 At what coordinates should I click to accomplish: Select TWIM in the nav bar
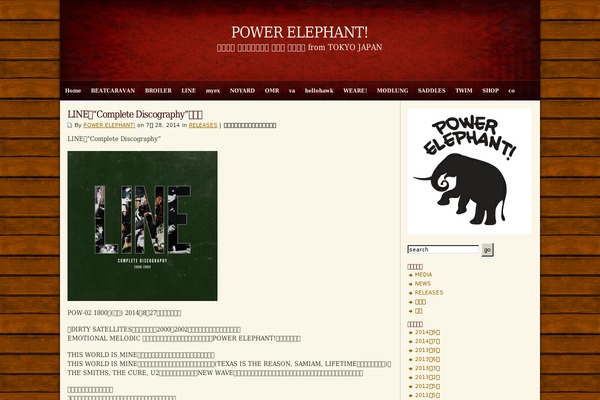464,91
